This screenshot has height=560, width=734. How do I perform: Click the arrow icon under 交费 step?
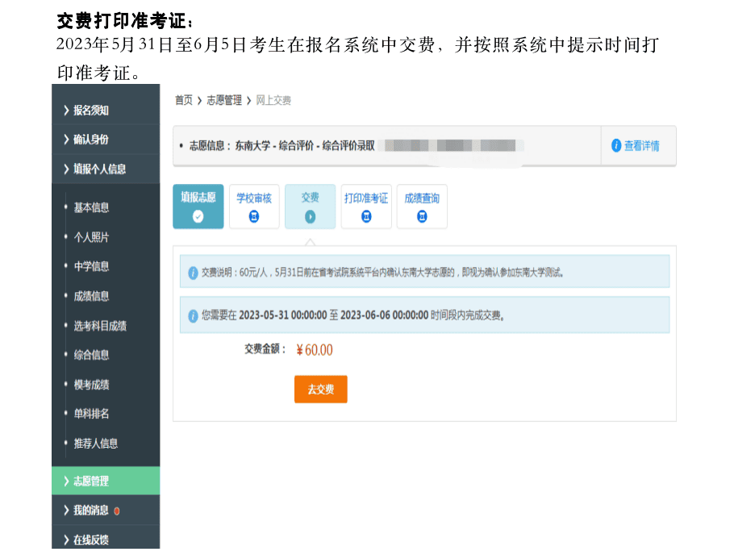coord(310,216)
